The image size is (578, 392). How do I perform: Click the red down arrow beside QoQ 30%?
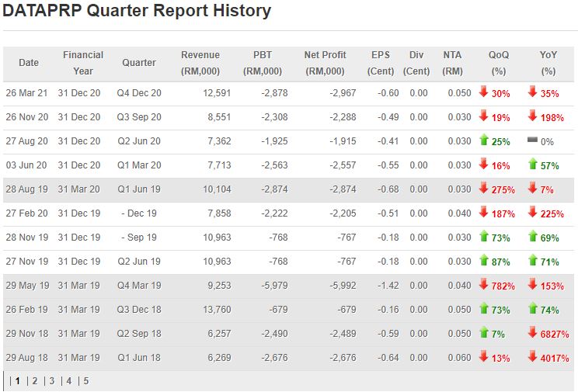(483, 92)
